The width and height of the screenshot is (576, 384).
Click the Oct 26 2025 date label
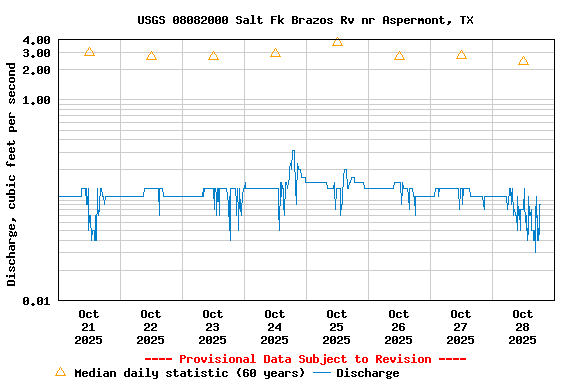(399, 327)
